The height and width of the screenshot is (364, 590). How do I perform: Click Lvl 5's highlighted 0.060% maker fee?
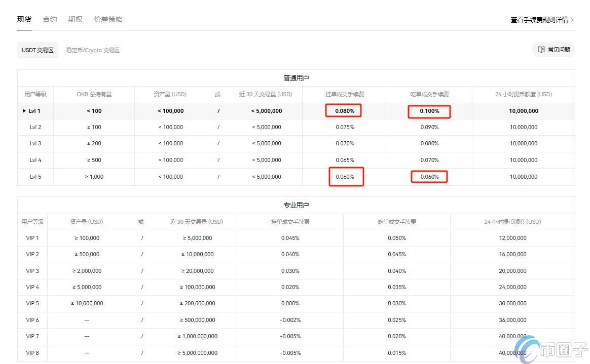(x=346, y=177)
